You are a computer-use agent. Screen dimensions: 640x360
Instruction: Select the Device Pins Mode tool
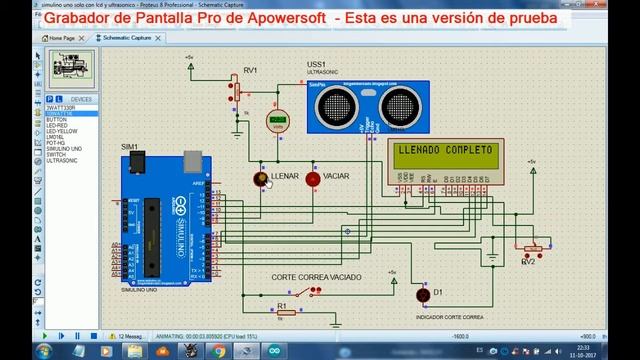point(38,133)
